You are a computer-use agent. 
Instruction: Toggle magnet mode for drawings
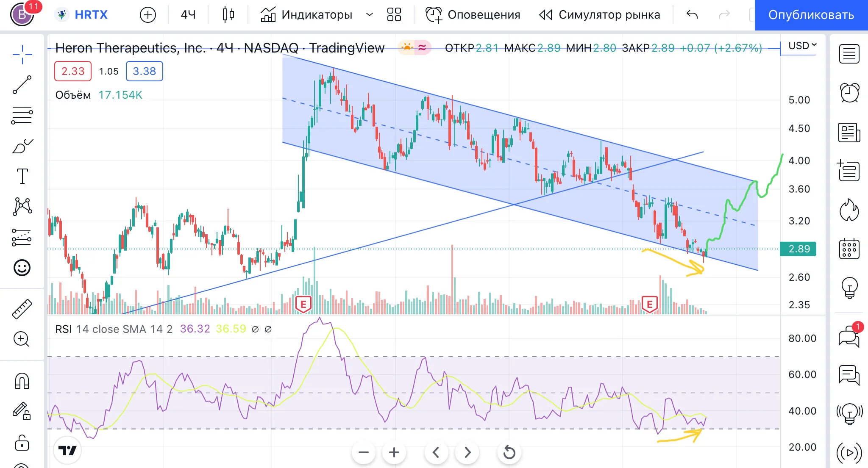(x=22, y=380)
